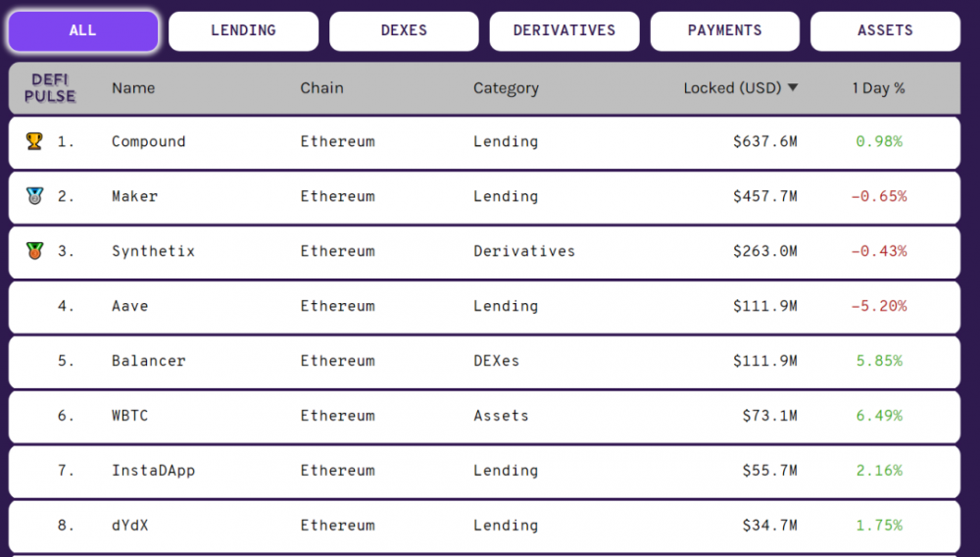Click the 1 Day % column header
This screenshot has width=980, height=557.
[878, 88]
